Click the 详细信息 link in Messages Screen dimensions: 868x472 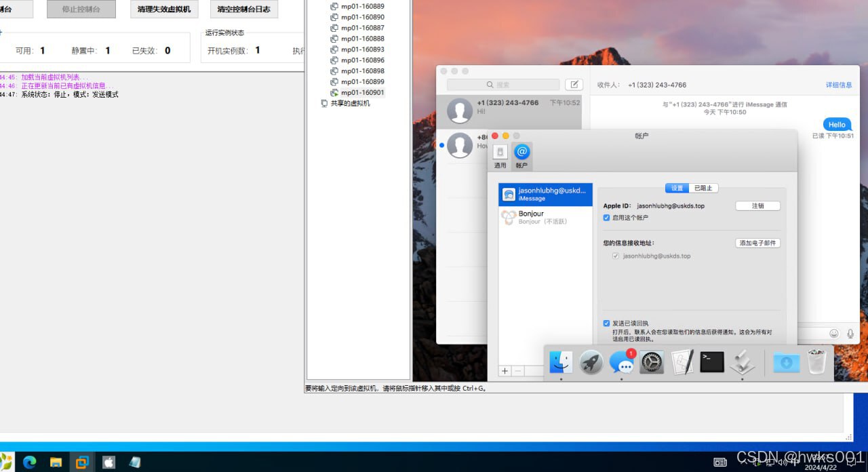coord(839,85)
